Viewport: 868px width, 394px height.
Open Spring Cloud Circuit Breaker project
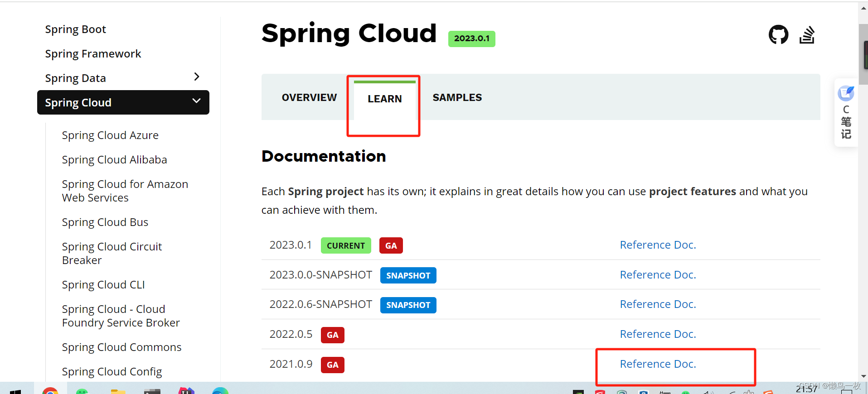(x=112, y=254)
